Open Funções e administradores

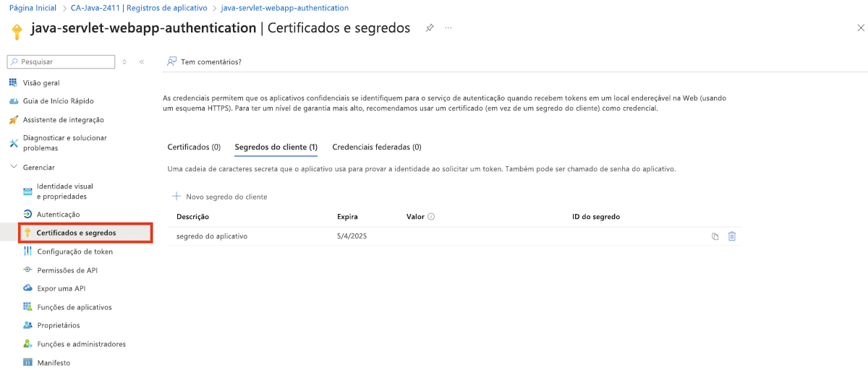coord(81,344)
